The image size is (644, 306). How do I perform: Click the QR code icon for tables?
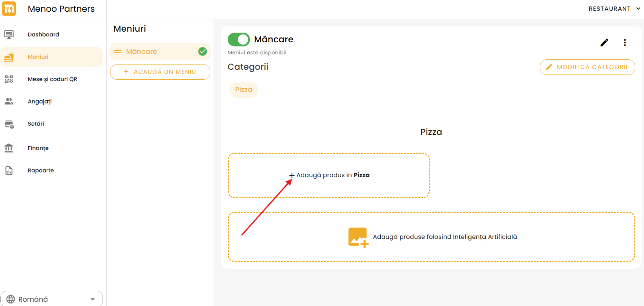click(x=9, y=79)
